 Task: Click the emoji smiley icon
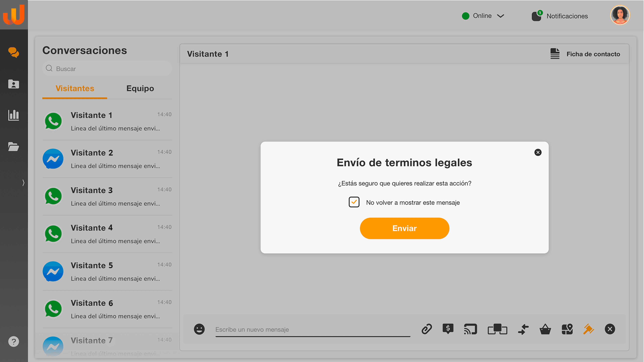199,329
